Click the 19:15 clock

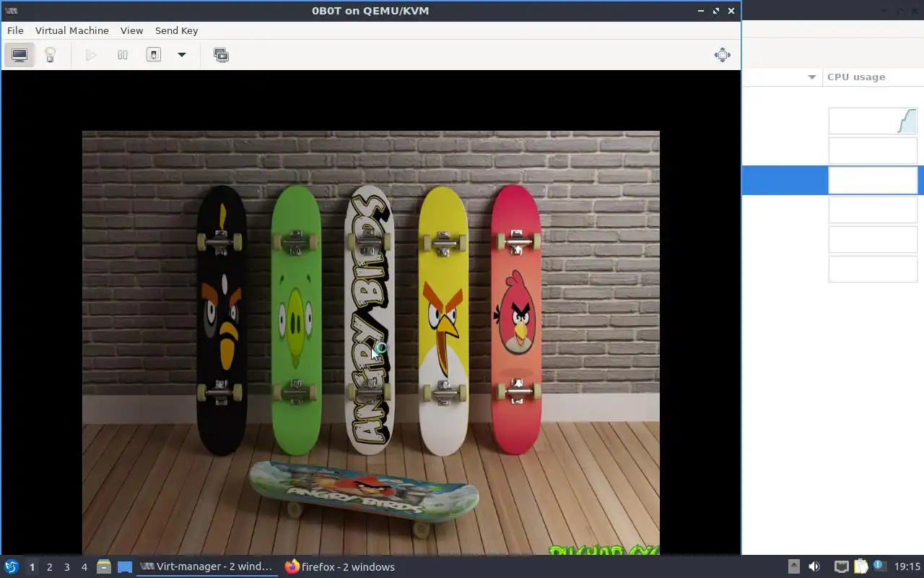click(907, 566)
